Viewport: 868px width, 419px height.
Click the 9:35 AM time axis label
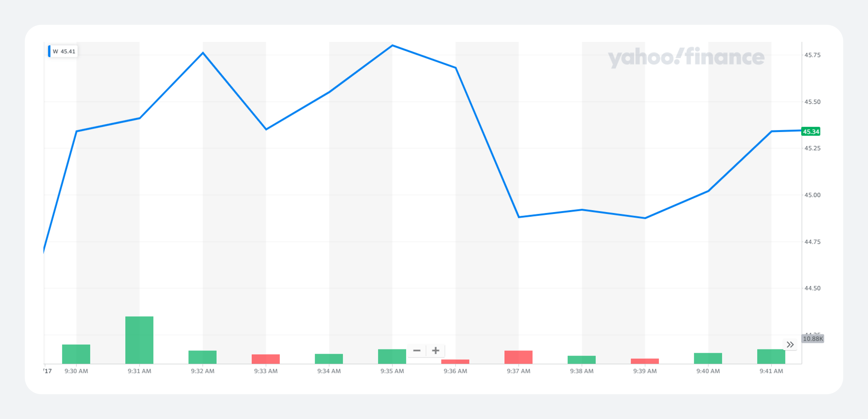coord(392,371)
